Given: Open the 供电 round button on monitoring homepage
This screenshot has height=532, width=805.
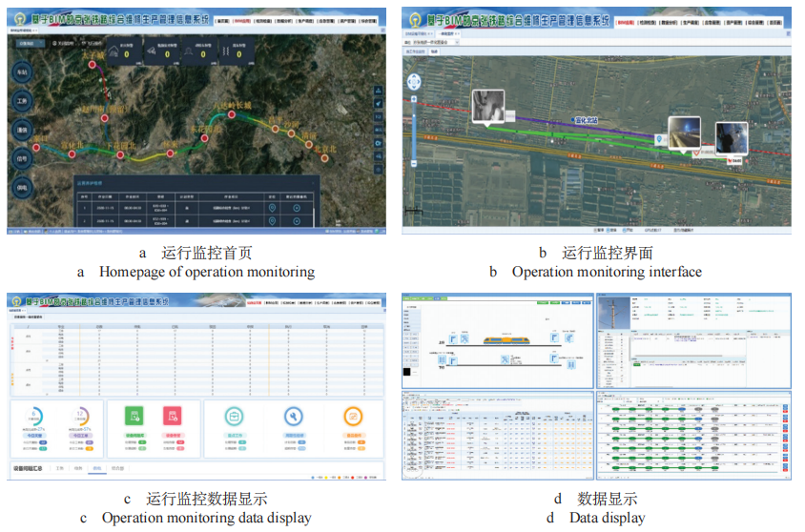Looking at the screenshot, I should coord(22,187).
